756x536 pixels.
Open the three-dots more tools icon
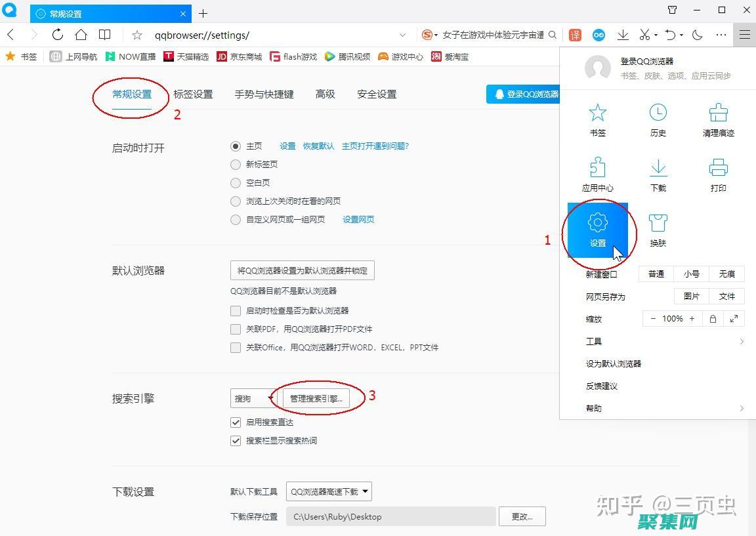[x=721, y=35]
